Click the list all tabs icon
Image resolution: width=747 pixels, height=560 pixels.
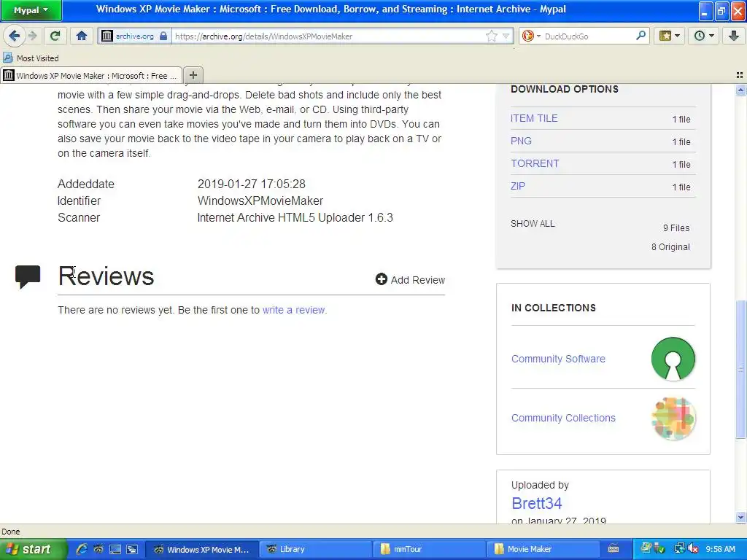pos(740,75)
